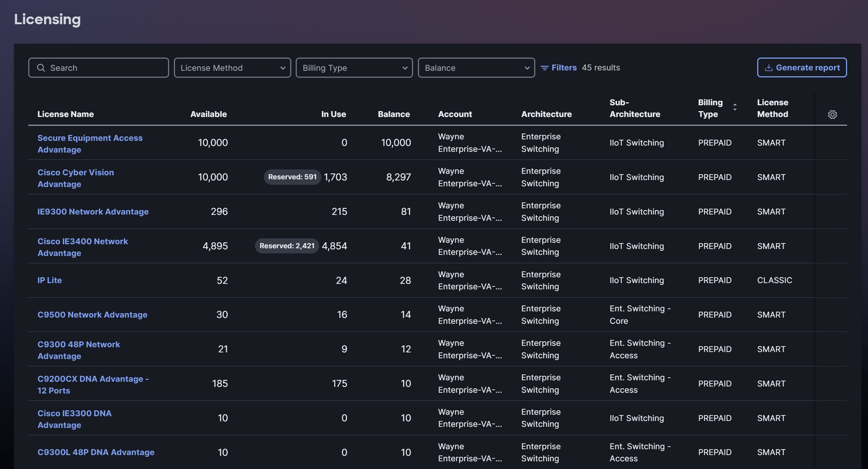Open Cisco Cyber Vision Advantage license
This screenshot has width=868, height=469.
click(x=76, y=178)
